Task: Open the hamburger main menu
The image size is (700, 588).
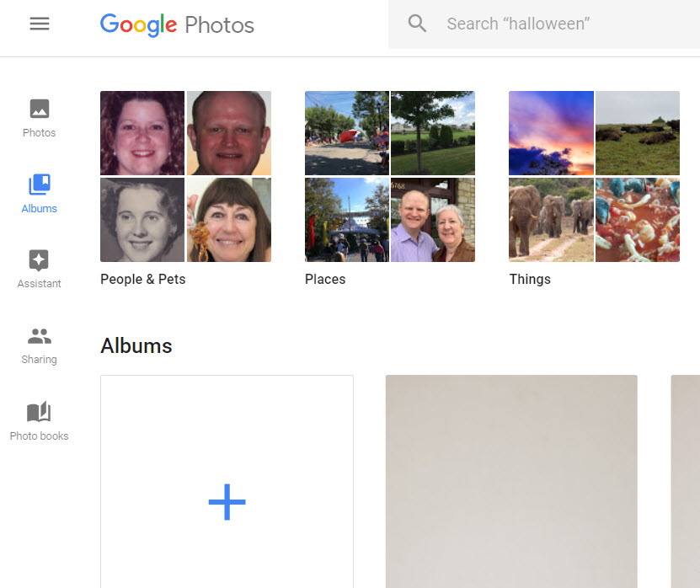Action: point(40,24)
